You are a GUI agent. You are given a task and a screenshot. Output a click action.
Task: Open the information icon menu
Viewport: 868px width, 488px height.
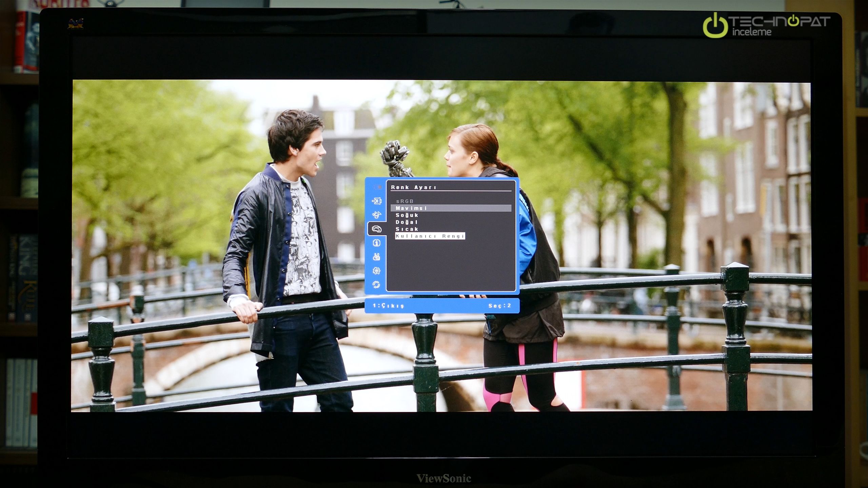pyautogui.click(x=376, y=243)
